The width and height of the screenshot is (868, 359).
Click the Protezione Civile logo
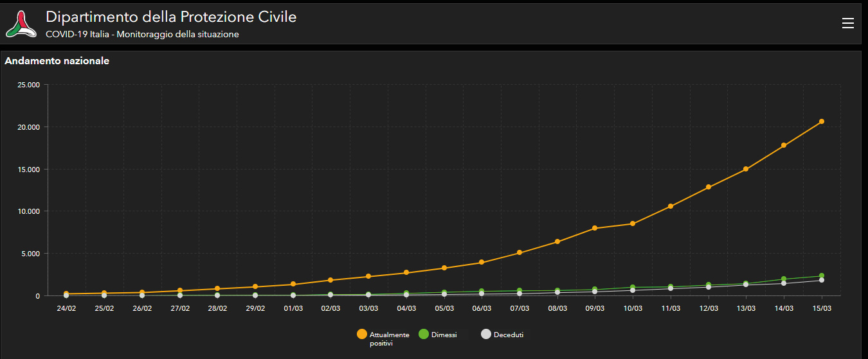tap(22, 24)
